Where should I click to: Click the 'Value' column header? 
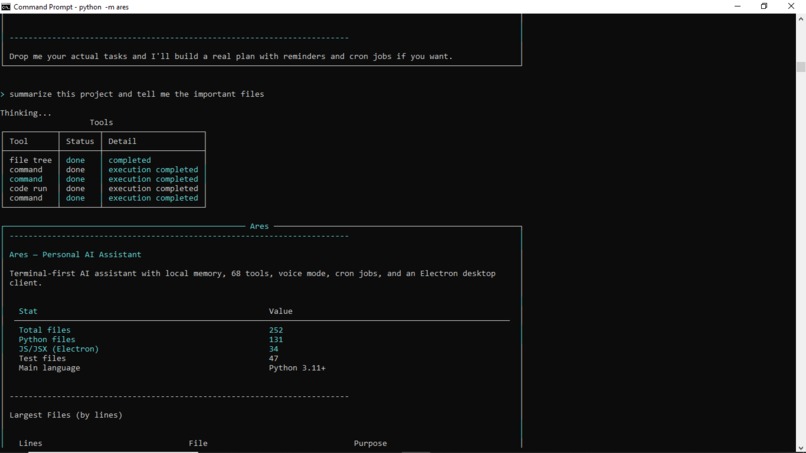coord(281,311)
